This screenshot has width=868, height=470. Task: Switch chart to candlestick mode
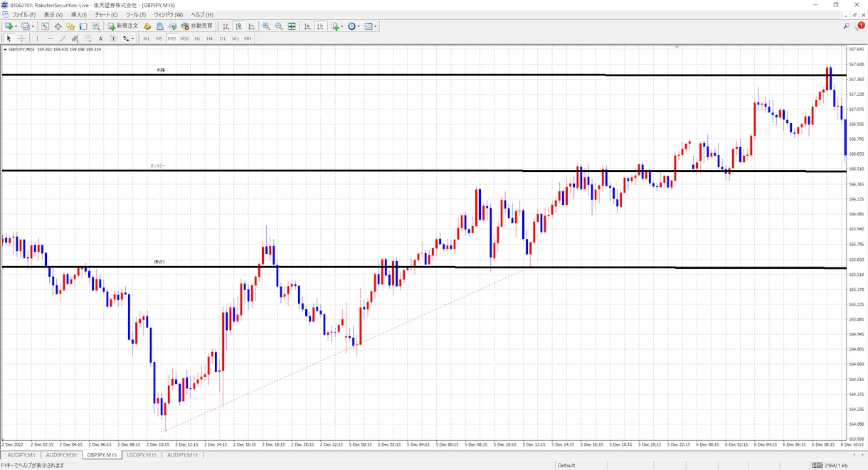click(x=239, y=26)
